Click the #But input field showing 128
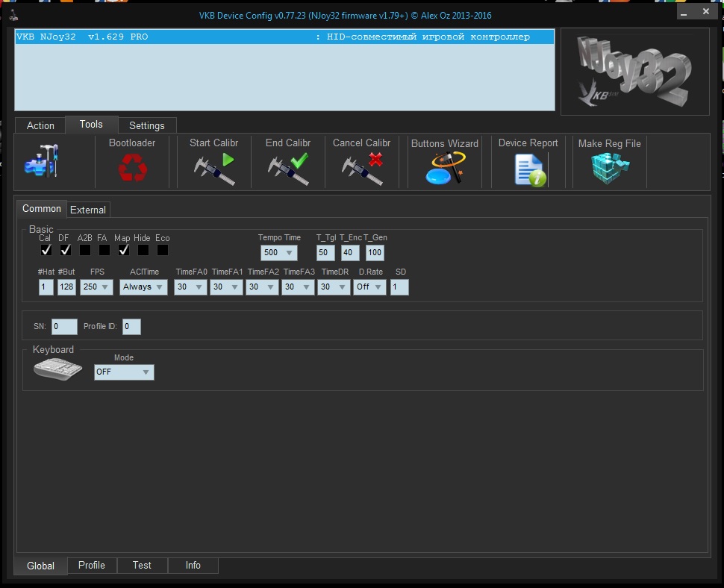Image resolution: width=724 pixels, height=588 pixels. (66, 287)
